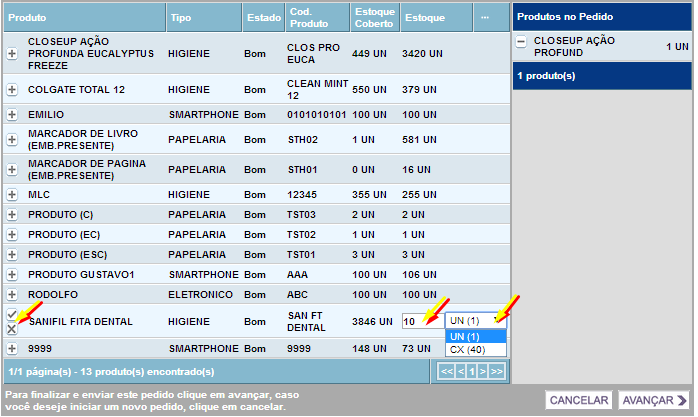
Task: Click the plus icon for COLGATE TOTAL 12
Action: pos(12,89)
